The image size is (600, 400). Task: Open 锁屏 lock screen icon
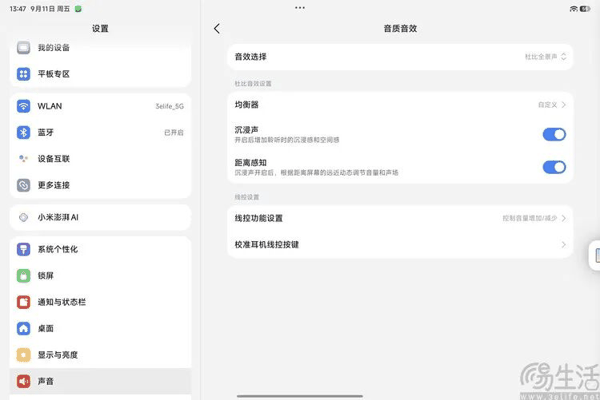[x=23, y=276]
